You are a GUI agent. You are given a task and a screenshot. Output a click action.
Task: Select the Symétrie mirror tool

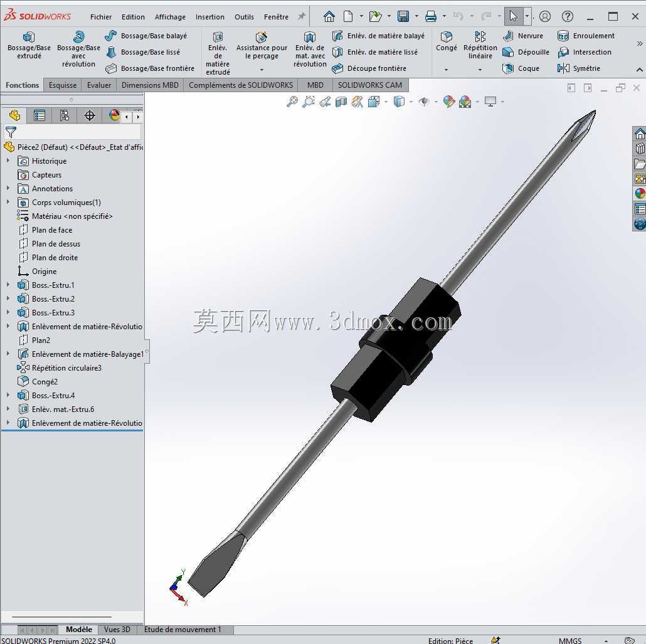pyautogui.click(x=578, y=68)
